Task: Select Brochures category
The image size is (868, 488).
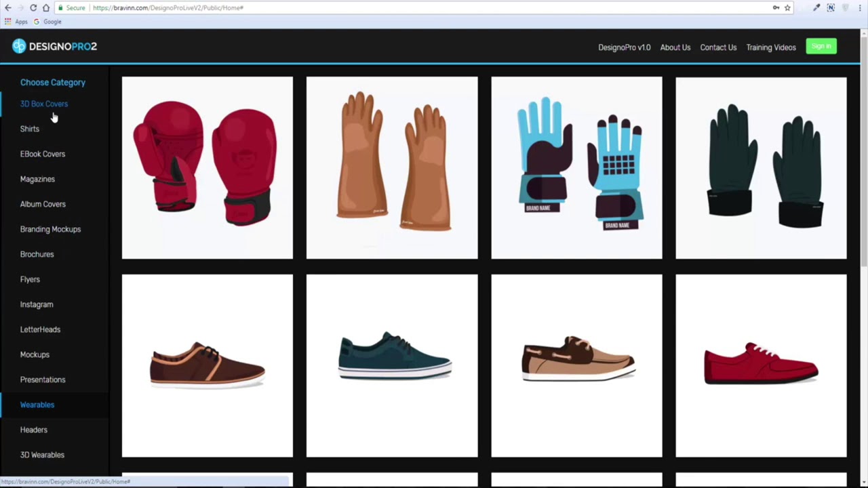Action: (37, 254)
